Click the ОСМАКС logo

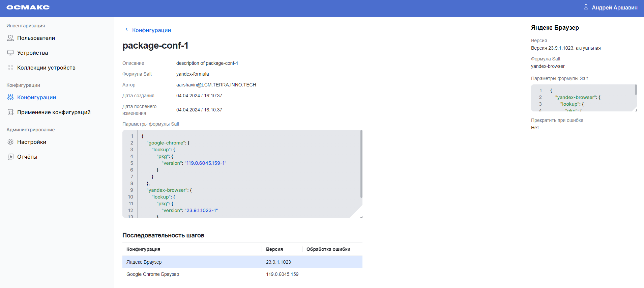(x=28, y=7)
